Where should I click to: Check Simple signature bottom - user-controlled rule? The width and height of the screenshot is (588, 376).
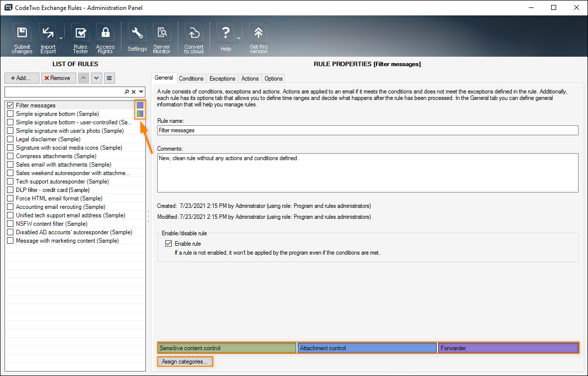10,122
